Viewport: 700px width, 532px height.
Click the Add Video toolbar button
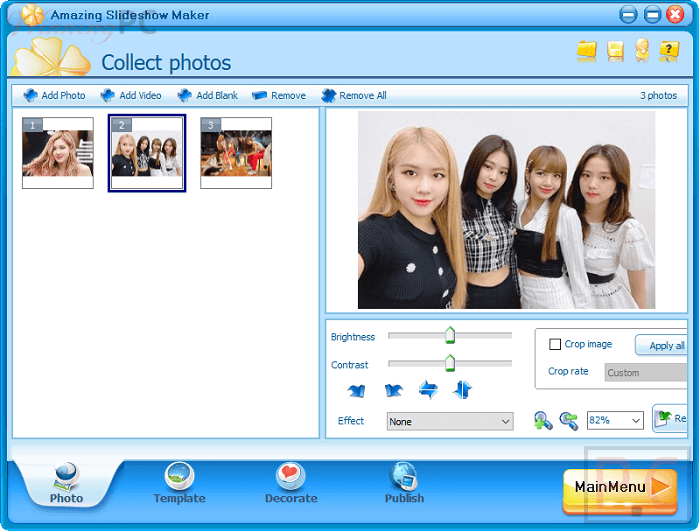pos(131,96)
